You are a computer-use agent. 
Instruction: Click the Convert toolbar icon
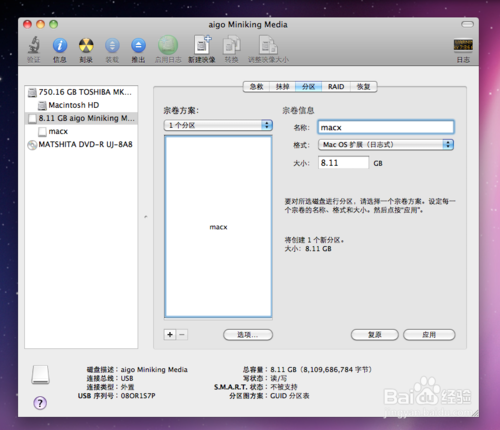(231, 45)
